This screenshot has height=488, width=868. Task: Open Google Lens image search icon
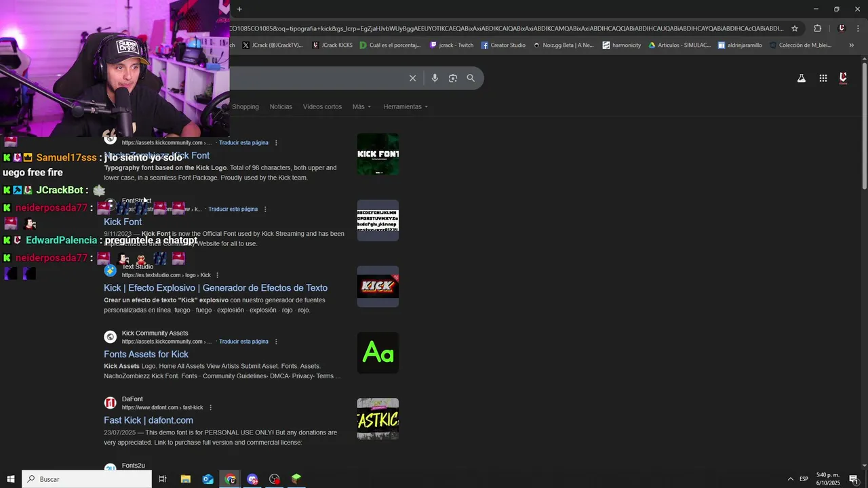453,78
